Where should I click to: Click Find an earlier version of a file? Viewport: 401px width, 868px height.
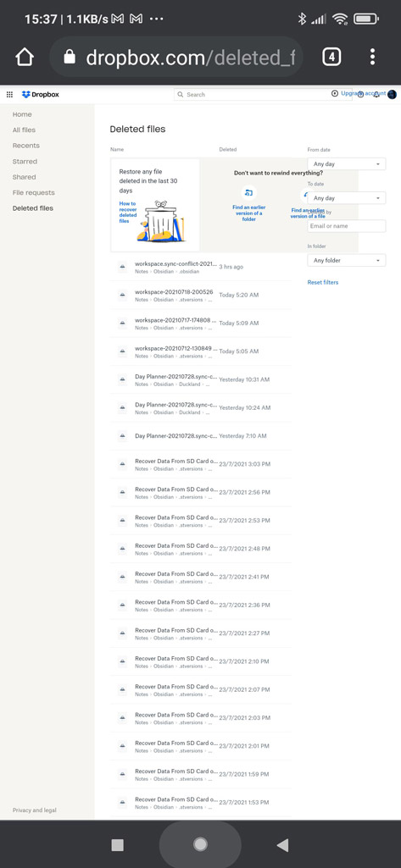point(308,213)
